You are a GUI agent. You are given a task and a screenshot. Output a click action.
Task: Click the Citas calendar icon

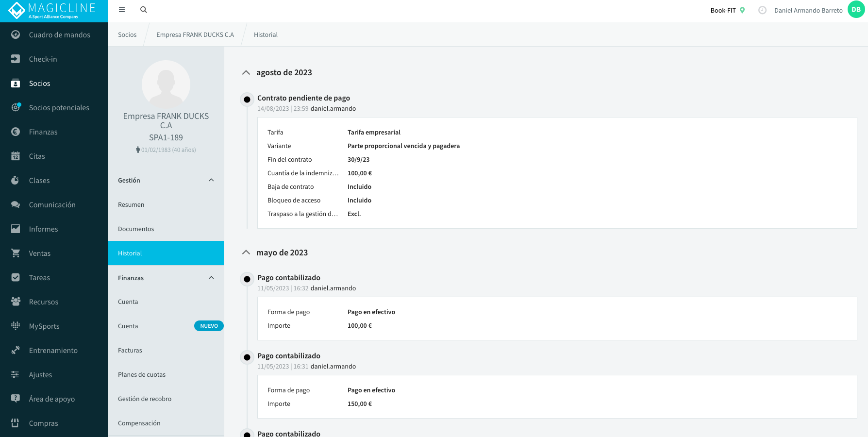click(16, 156)
